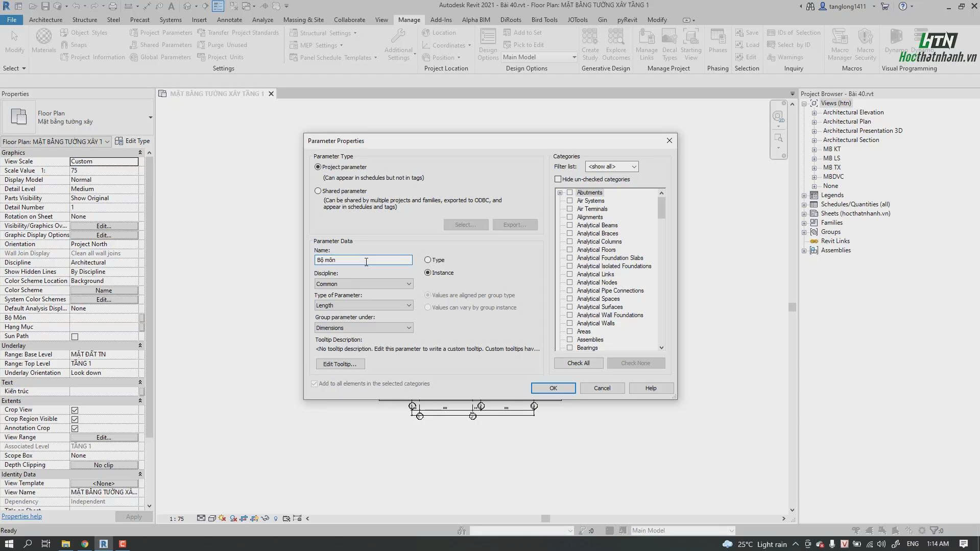Toggle Sun Path checkbox in Properties
Screen dimensions: 980x551
(x=75, y=337)
